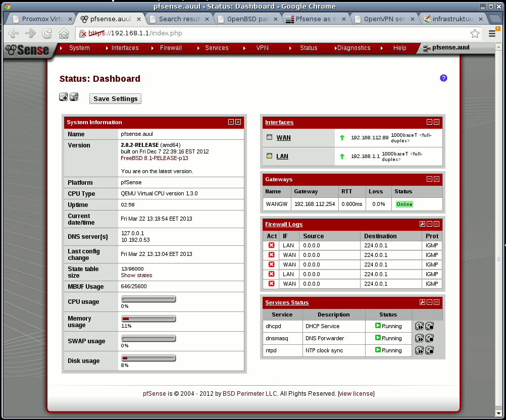Close the Gateways widget
This screenshot has height=420, width=506.
[x=437, y=179]
